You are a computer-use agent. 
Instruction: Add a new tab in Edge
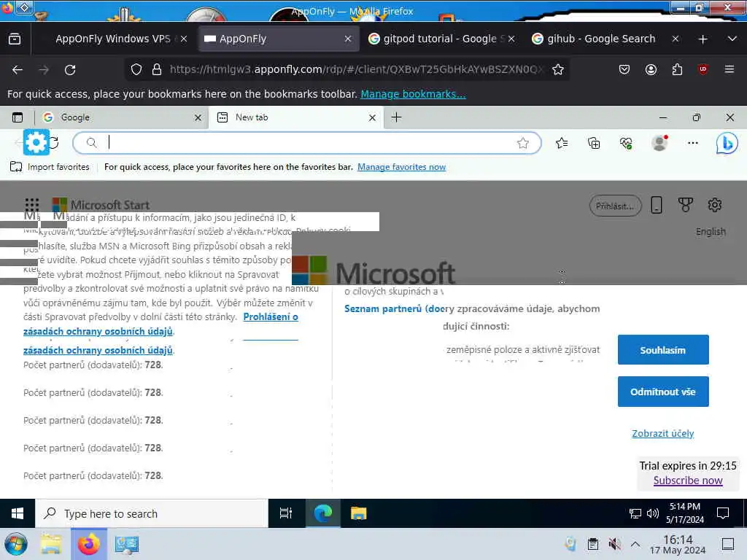click(396, 117)
